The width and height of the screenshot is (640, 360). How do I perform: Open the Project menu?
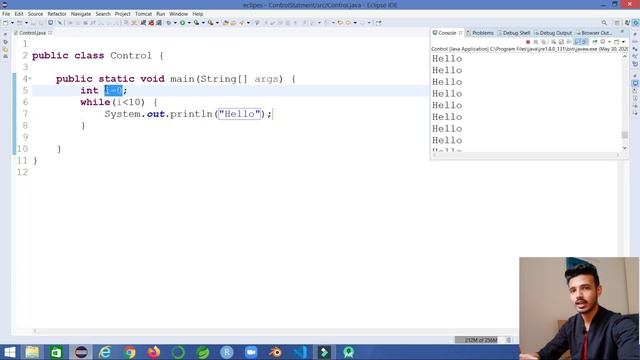coord(122,14)
